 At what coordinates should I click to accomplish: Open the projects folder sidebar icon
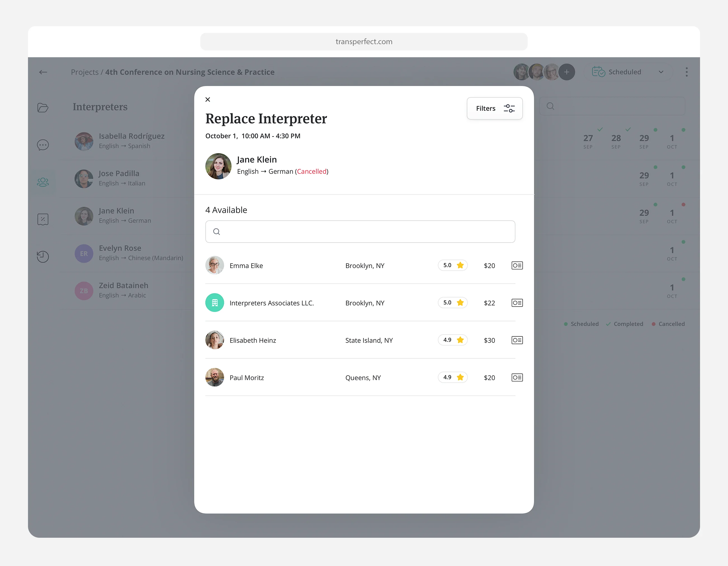43,107
